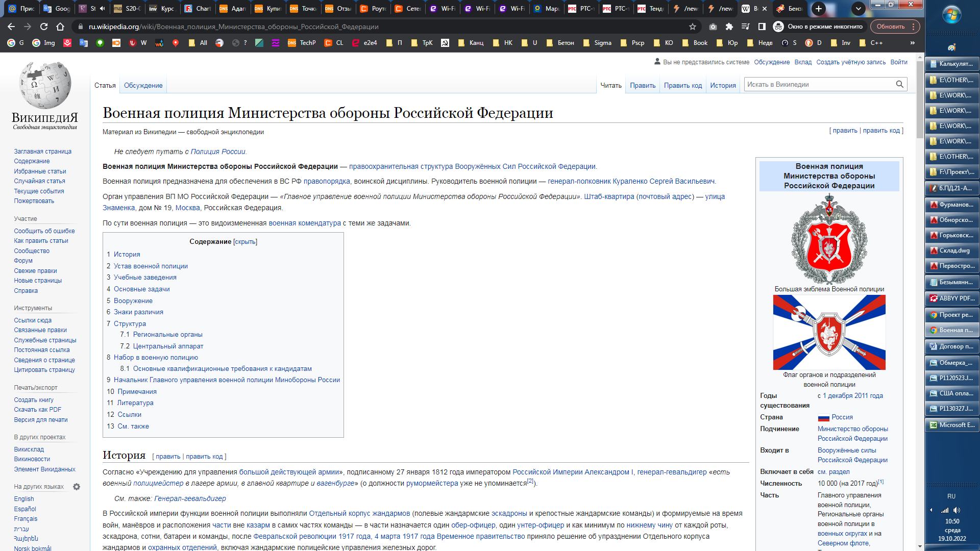Open a new tab with the plus button
The height and width of the screenshot is (551, 980).
818,8
